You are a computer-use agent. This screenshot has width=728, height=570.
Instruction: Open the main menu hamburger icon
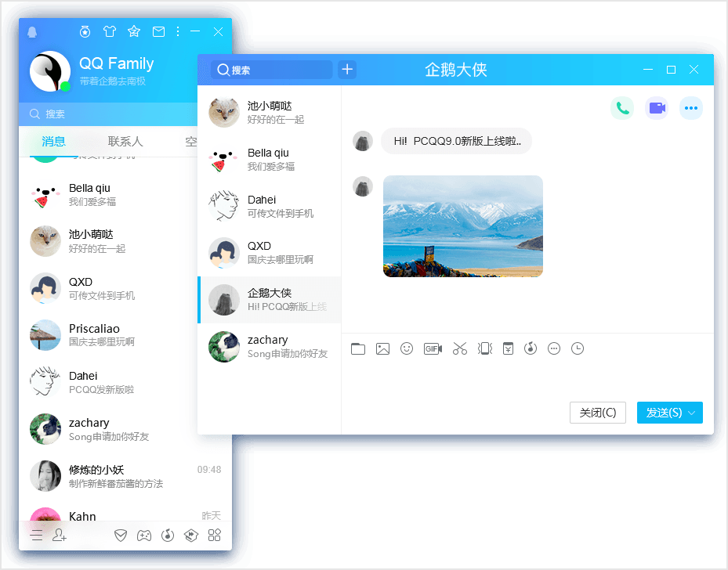[x=37, y=536]
